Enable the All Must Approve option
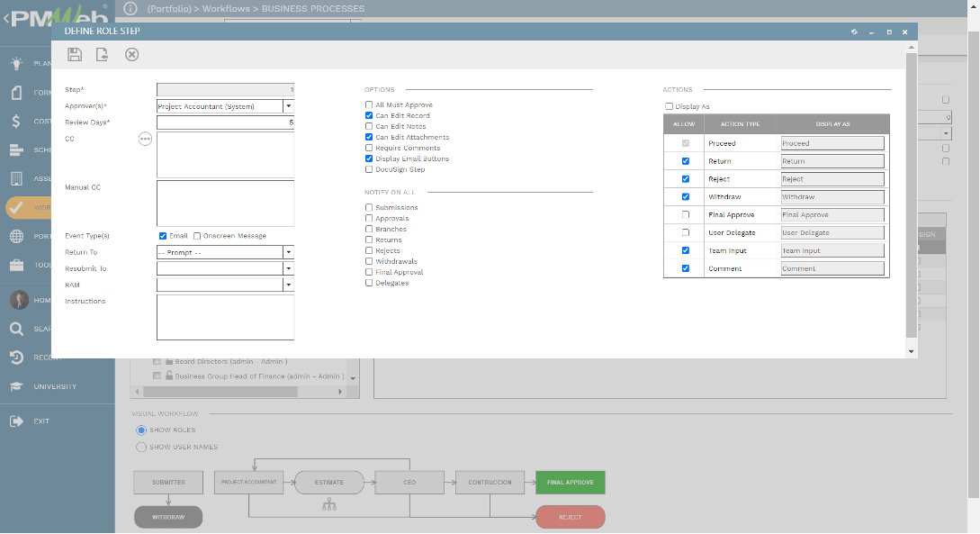 (369, 105)
